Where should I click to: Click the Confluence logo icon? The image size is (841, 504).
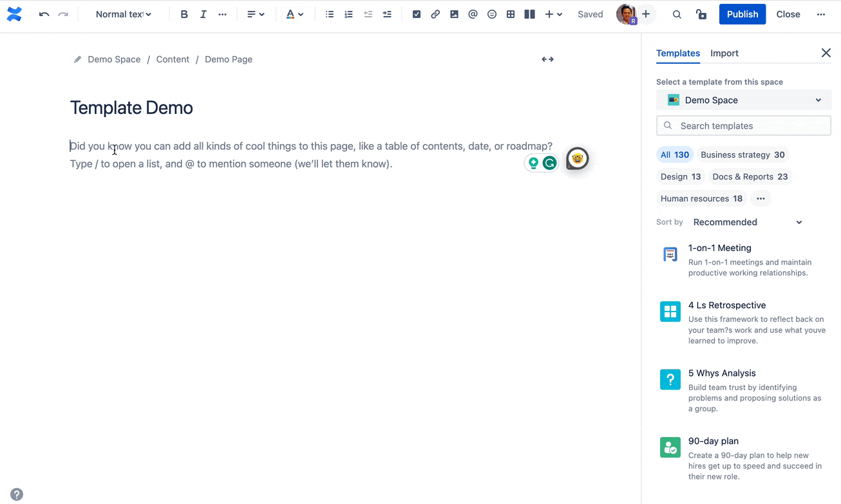pyautogui.click(x=14, y=14)
